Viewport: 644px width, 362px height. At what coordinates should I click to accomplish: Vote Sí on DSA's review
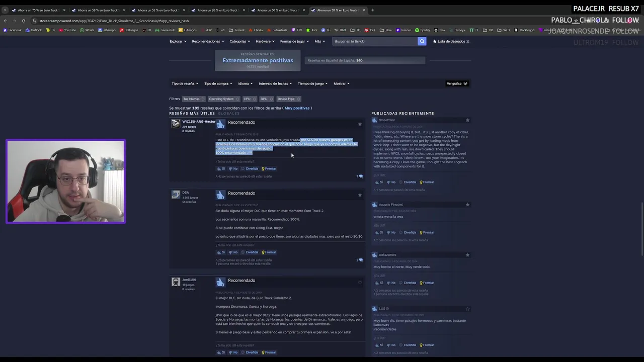[221, 252]
